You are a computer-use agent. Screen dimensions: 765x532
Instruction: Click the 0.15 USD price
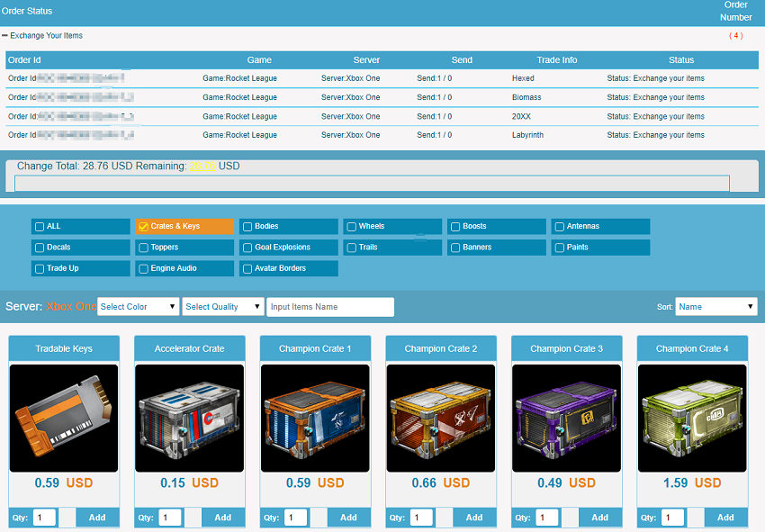click(189, 482)
